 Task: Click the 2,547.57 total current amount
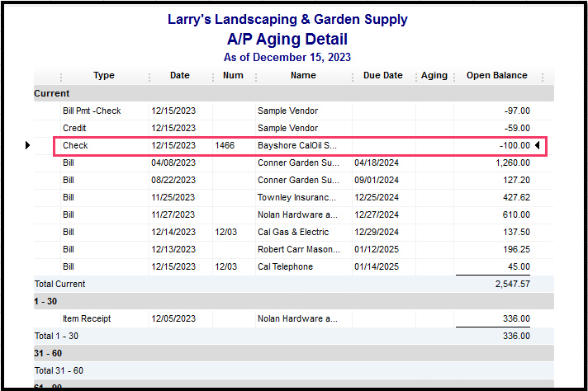point(513,284)
